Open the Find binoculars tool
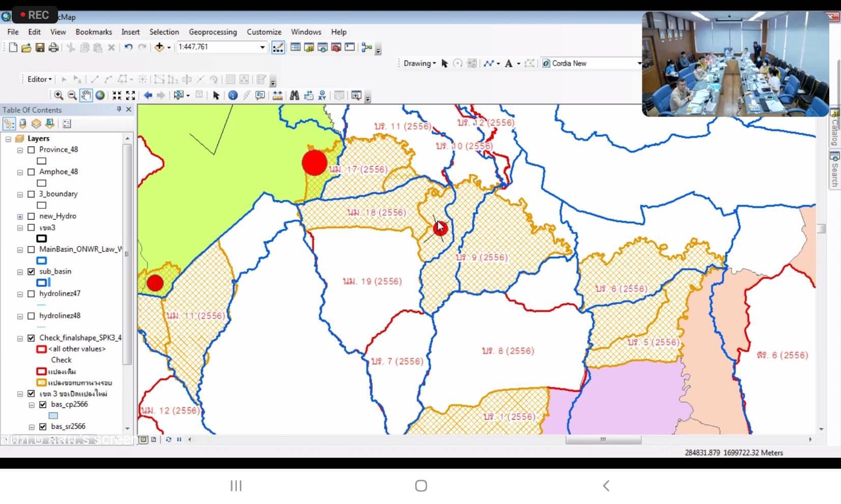 [294, 95]
